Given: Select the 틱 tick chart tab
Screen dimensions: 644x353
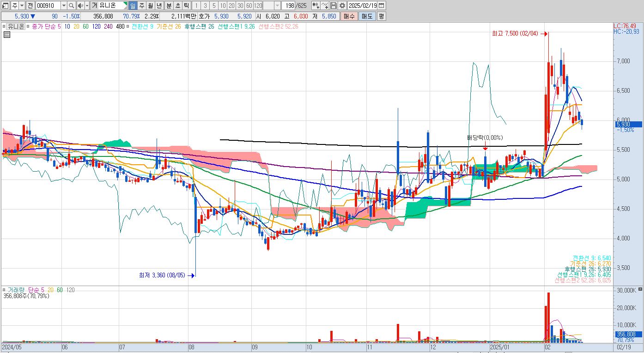Looking at the screenshot, I should [186, 6].
